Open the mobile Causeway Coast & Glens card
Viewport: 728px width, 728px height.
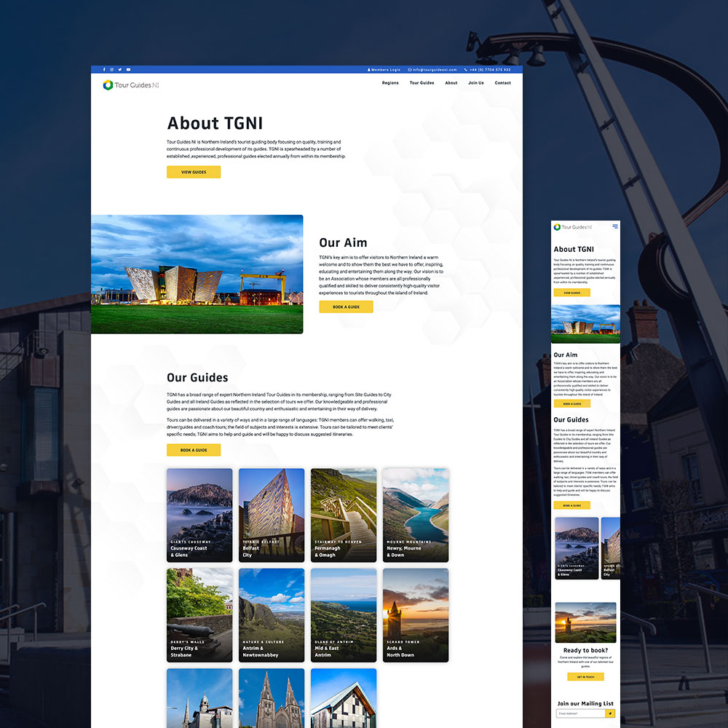click(577, 548)
